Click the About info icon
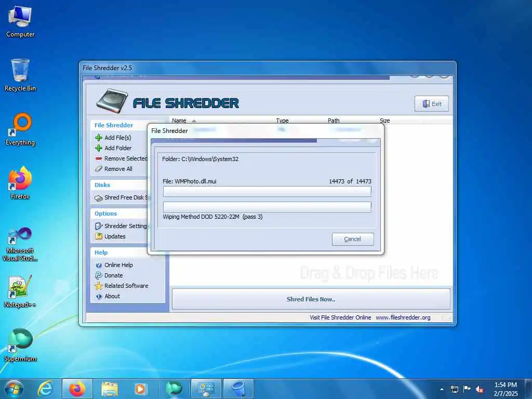 (99, 296)
